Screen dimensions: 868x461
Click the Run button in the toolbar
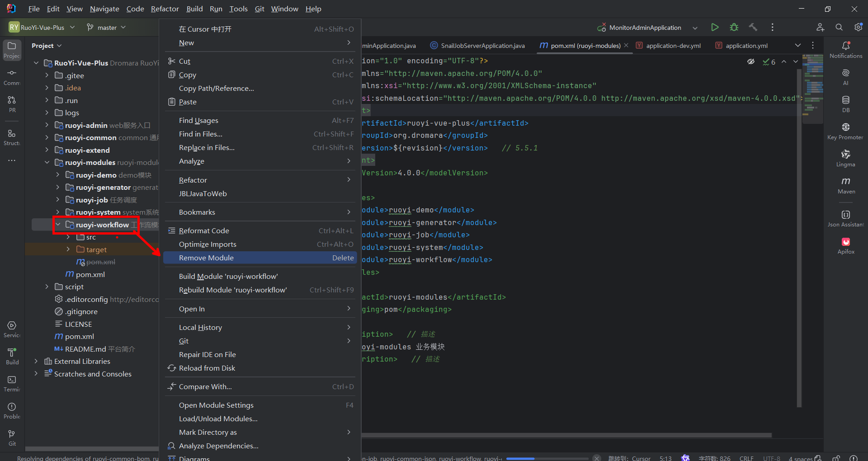coord(715,28)
